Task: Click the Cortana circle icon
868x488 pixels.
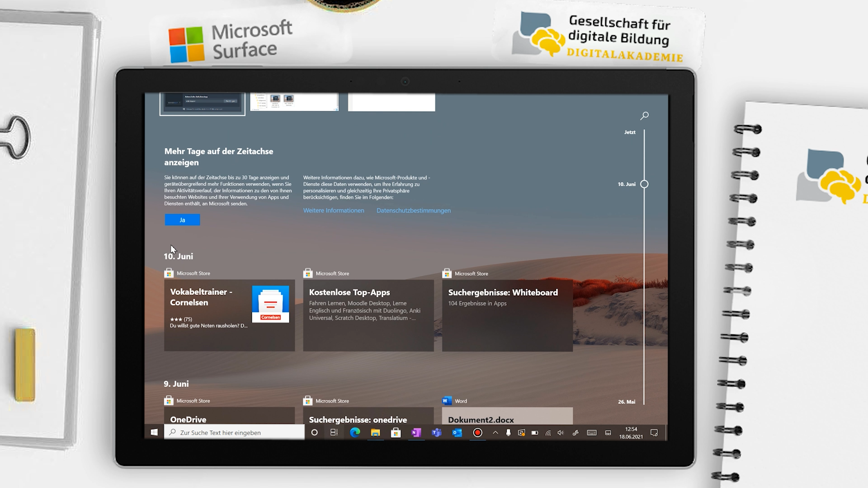Action: point(314,432)
